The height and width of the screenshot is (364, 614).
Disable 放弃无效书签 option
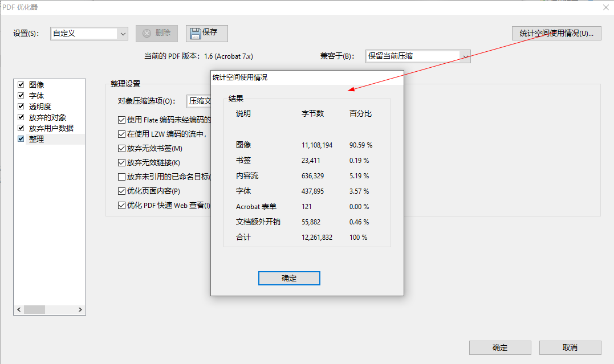click(x=121, y=148)
